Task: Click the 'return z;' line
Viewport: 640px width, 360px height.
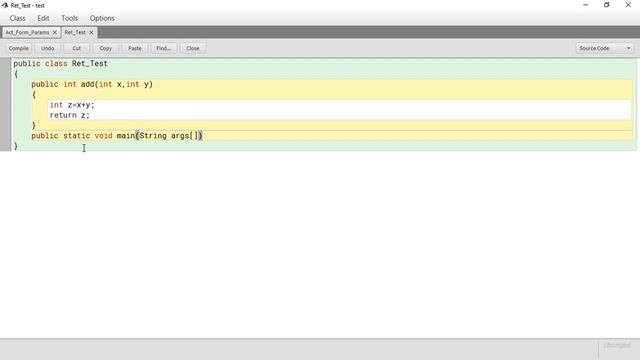Action: (x=69, y=115)
